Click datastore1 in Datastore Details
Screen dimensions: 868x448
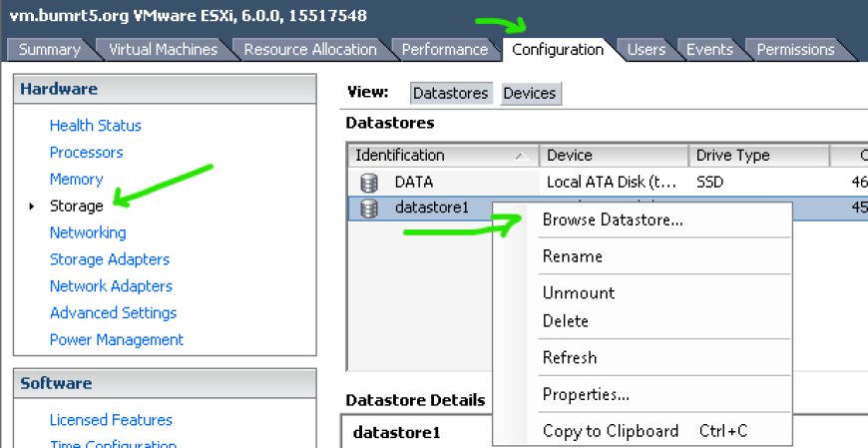pos(396,432)
